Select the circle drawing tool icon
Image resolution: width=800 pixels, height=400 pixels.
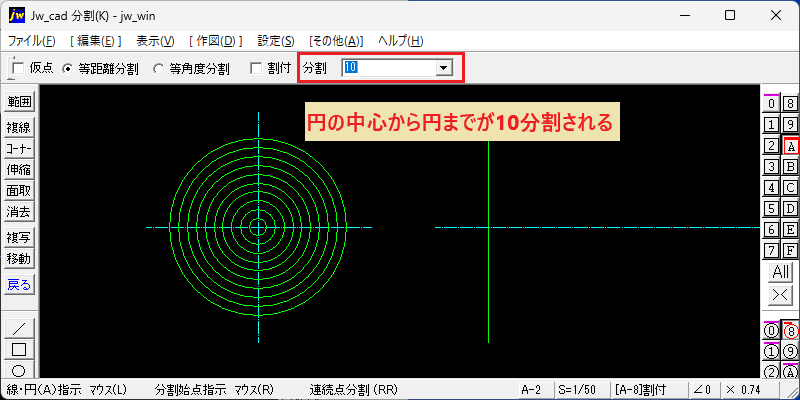coord(19,370)
